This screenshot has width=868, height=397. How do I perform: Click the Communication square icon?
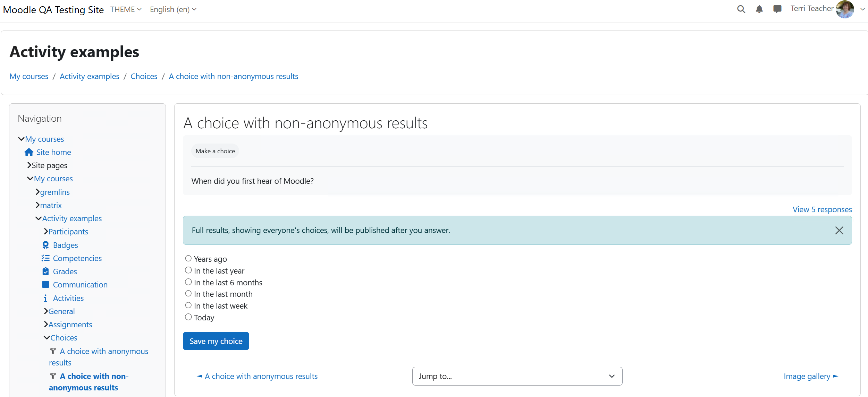(x=45, y=285)
